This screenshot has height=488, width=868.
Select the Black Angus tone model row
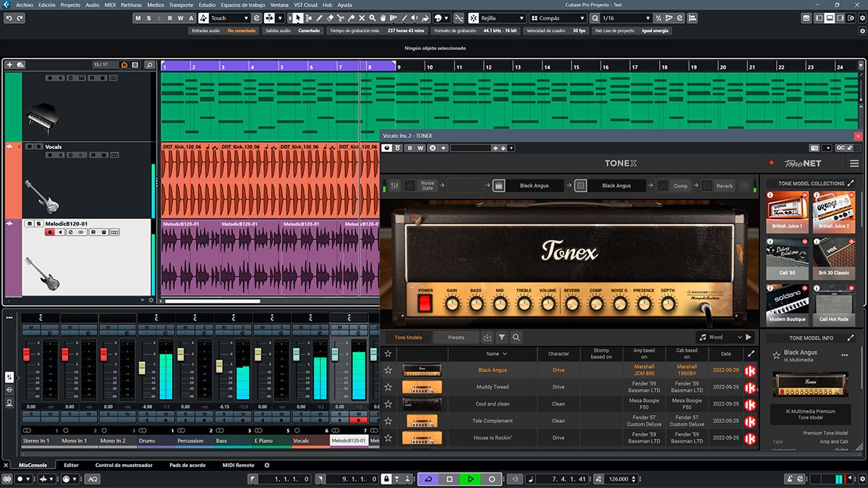[x=569, y=370]
